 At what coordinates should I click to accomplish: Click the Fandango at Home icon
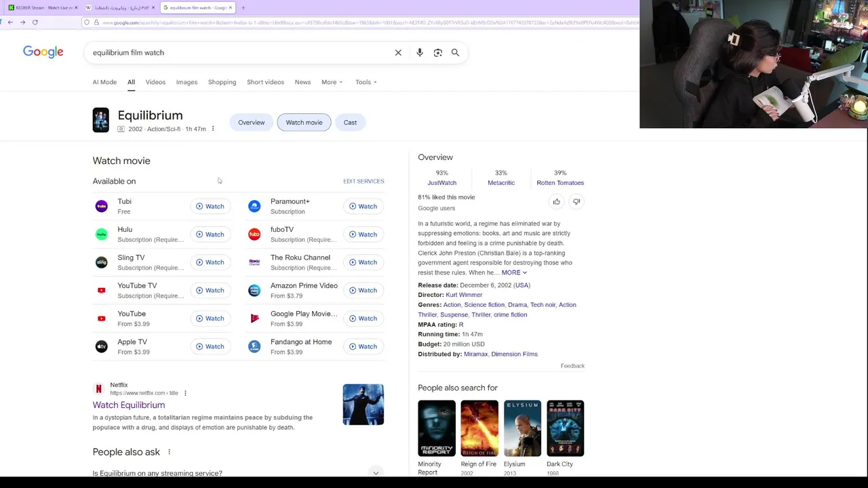coord(254,346)
